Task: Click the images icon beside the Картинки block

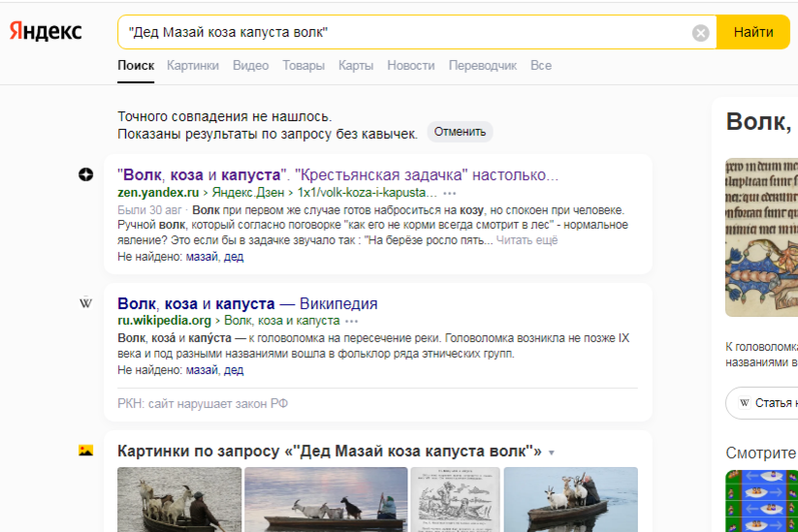Action: coord(86,451)
